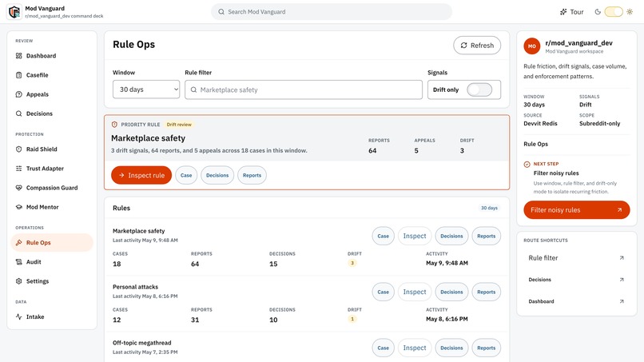Viewport: 644px width, 362px height.
Task: Open Casefile in the sidebar
Action: point(52,75)
